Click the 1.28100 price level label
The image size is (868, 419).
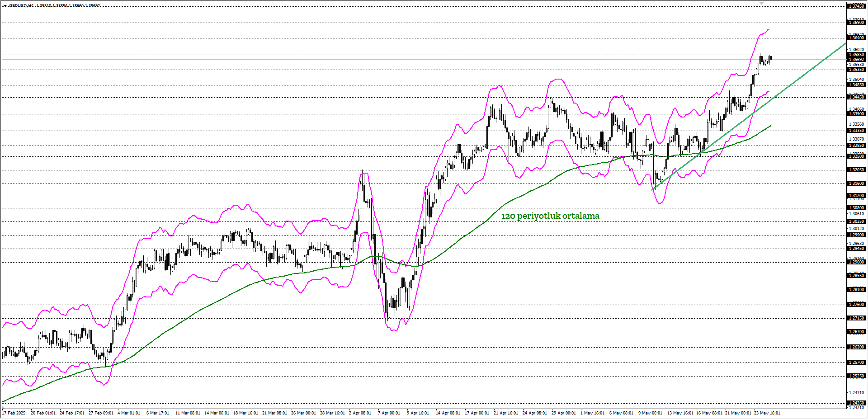click(x=856, y=290)
